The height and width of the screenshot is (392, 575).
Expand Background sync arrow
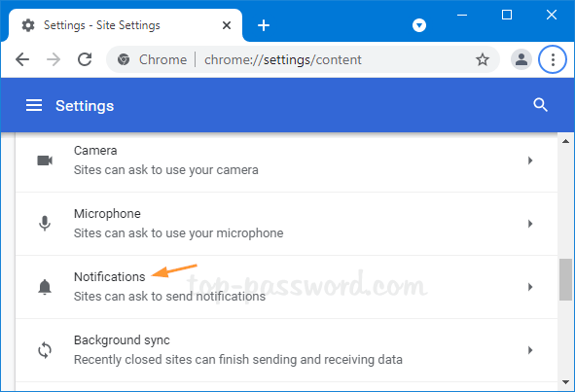click(x=530, y=350)
